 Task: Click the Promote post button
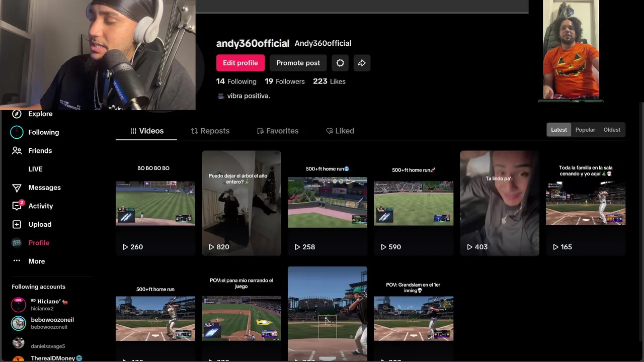[298, 63]
